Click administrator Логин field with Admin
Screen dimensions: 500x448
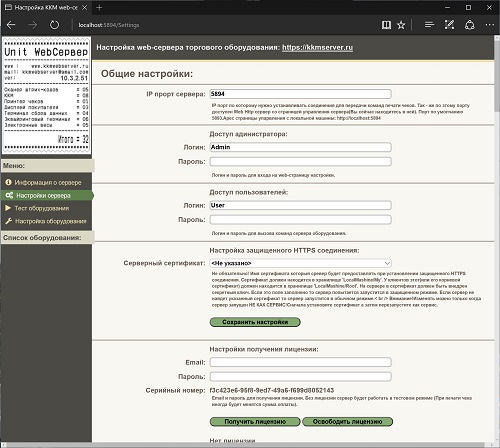[x=300, y=147]
